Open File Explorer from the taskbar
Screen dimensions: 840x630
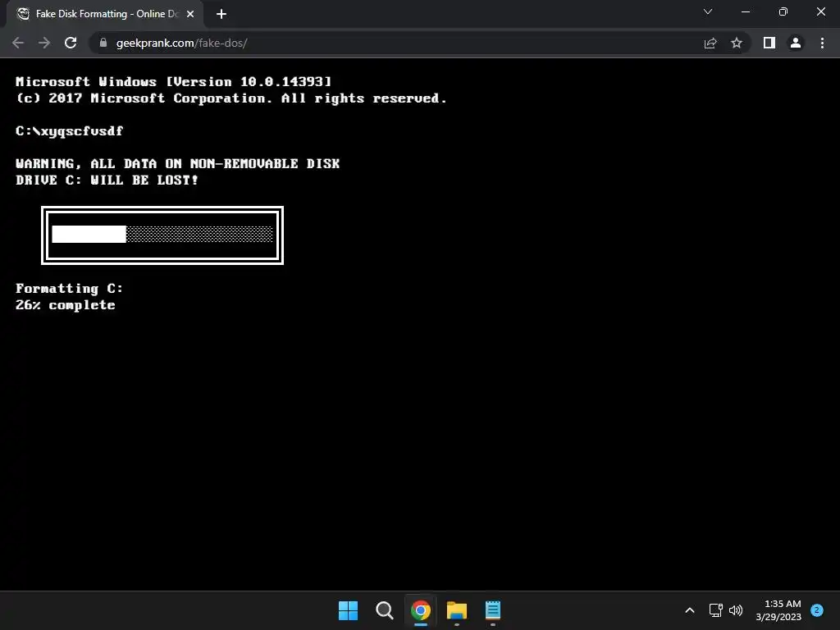(x=457, y=610)
